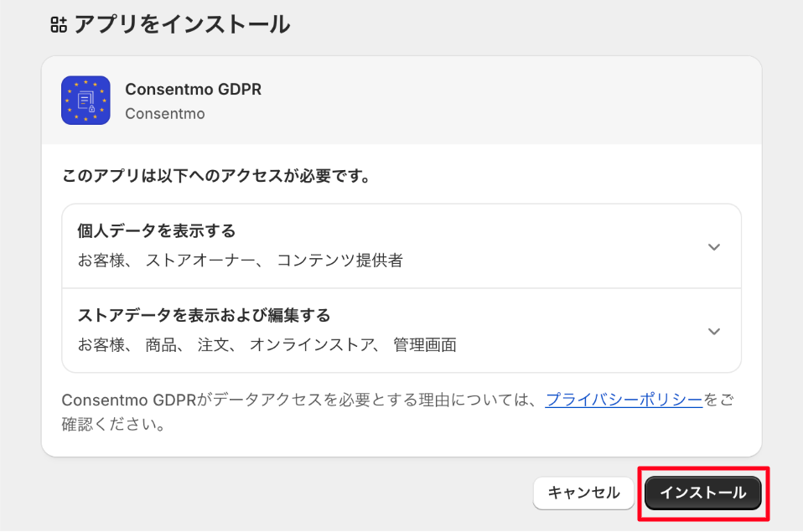
Task: Click the 注文 text in store data row
Action: [213, 344]
